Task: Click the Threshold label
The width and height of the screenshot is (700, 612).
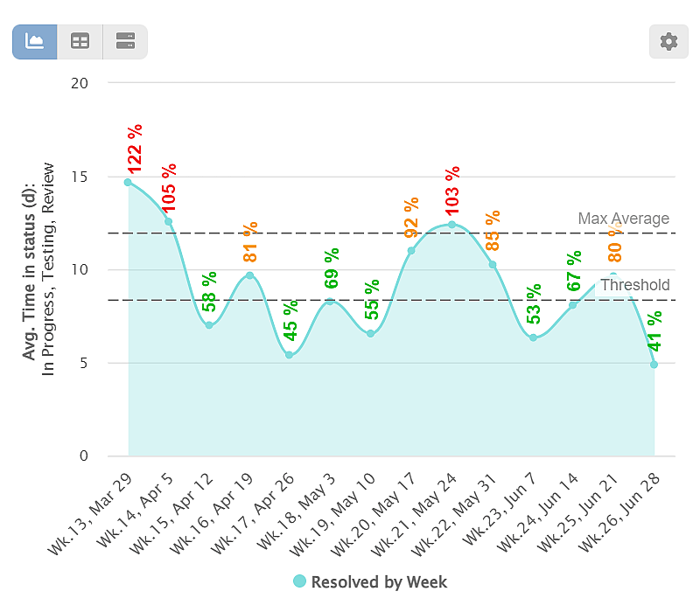Action: tap(635, 285)
